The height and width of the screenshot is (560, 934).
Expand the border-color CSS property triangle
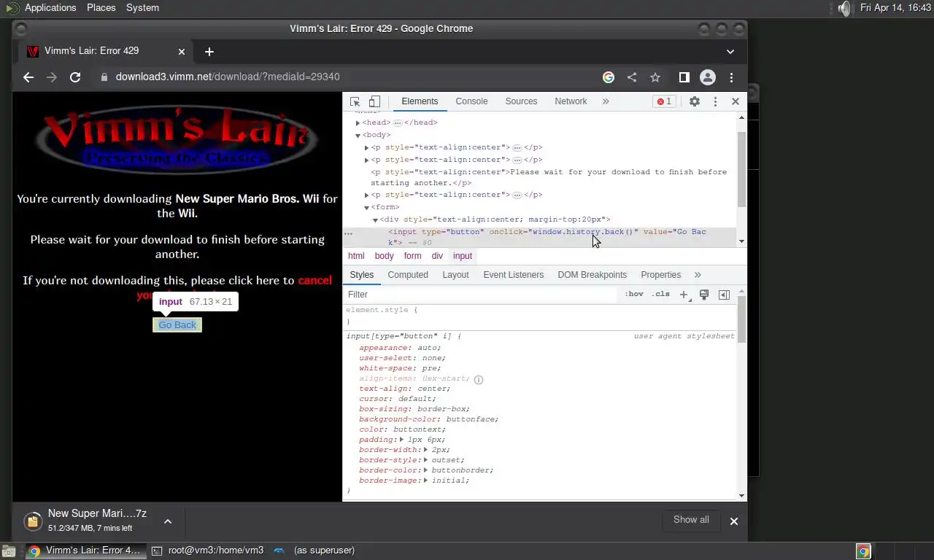pyautogui.click(x=425, y=470)
